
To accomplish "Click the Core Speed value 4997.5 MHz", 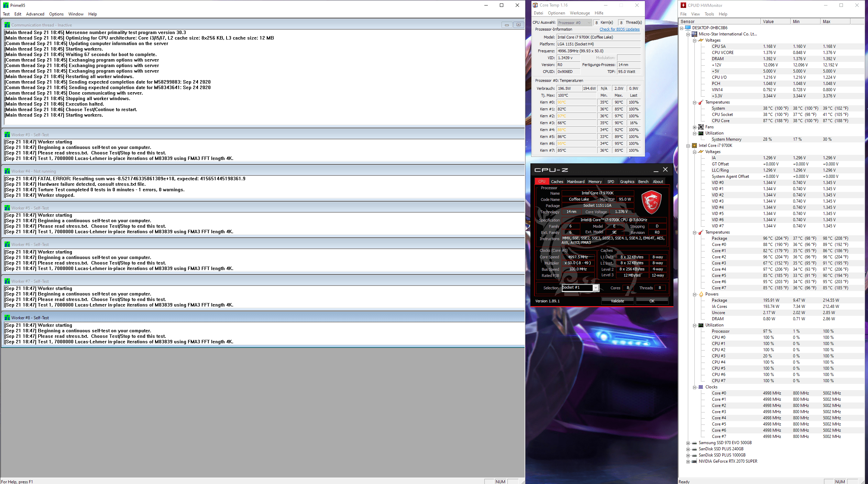I will pos(578,257).
